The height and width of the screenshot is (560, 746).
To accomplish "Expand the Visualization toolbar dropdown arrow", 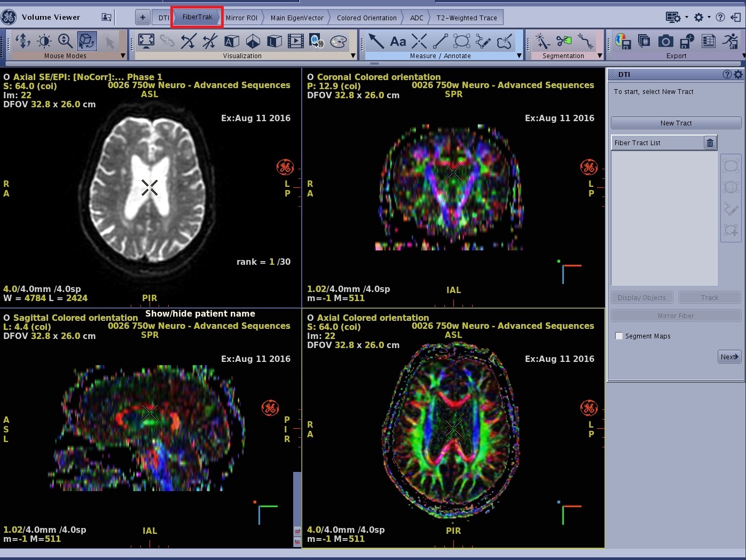I will click(x=352, y=56).
